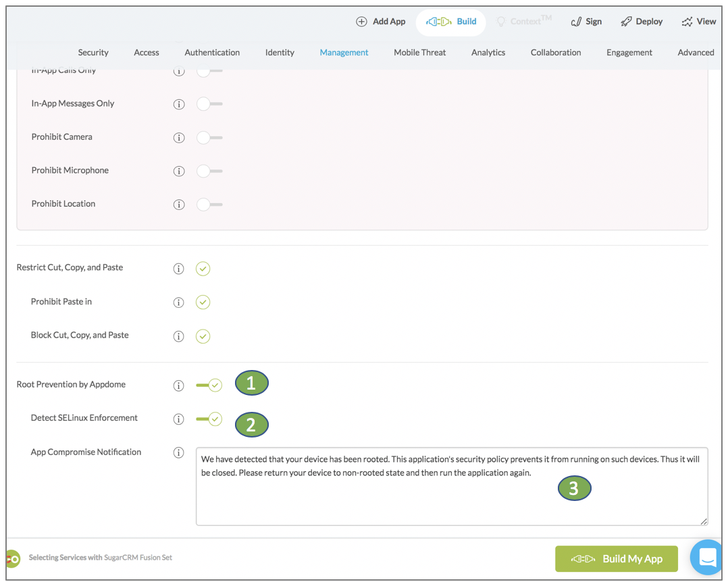Click Add App in top bar
The image size is (728, 582).
point(381,22)
